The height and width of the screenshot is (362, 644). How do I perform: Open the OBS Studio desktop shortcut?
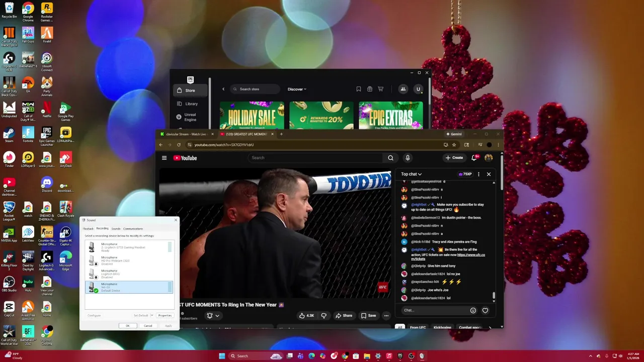coord(9,284)
